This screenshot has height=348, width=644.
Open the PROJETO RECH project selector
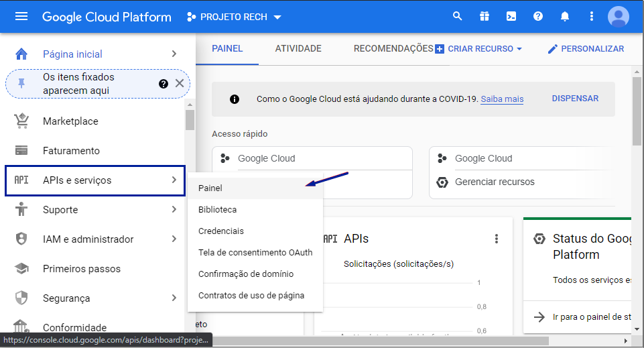235,16
